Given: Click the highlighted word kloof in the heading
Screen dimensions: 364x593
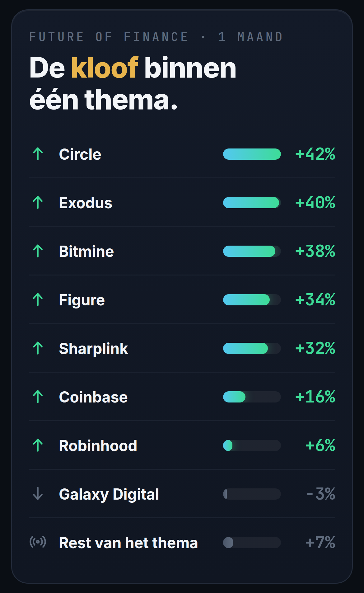Looking at the screenshot, I should point(105,68).
